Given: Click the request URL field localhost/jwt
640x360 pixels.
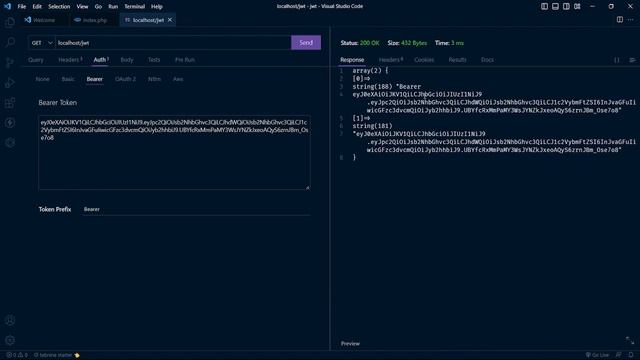Looking at the screenshot, I should (x=173, y=43).
